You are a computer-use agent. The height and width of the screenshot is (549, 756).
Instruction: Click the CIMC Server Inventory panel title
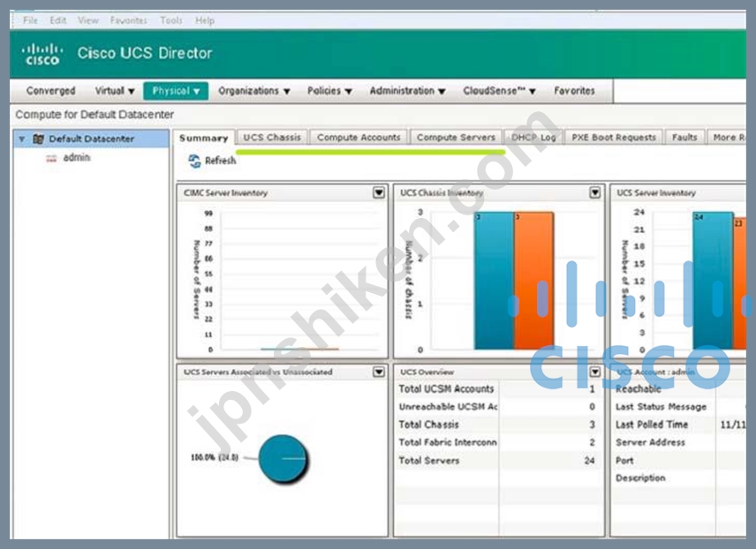pos(225,192)
